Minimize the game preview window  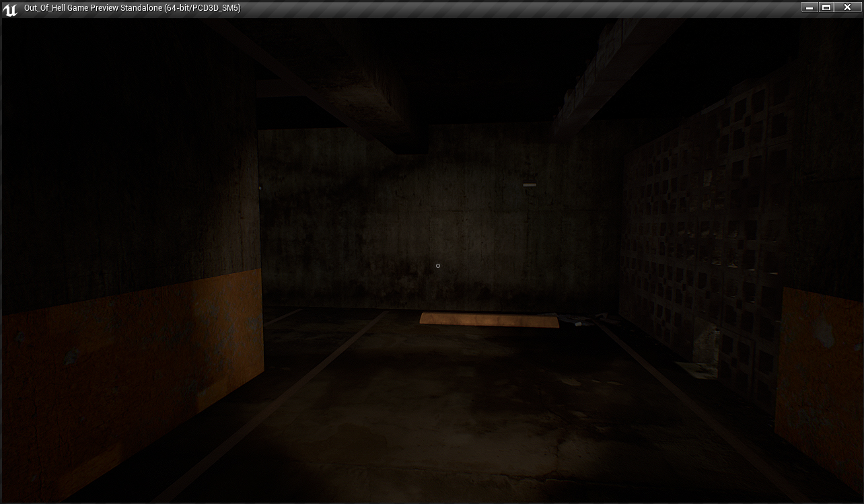point(809,7)
